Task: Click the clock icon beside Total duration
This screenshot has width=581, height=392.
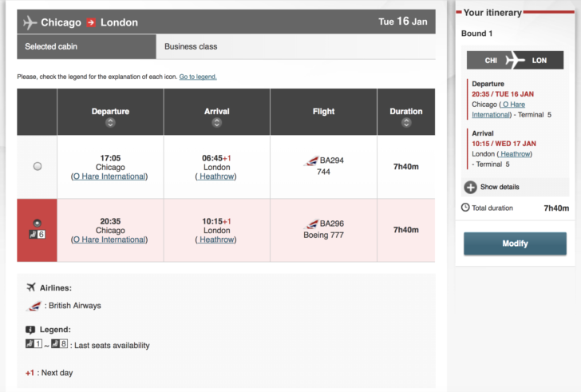Action: 465,208
